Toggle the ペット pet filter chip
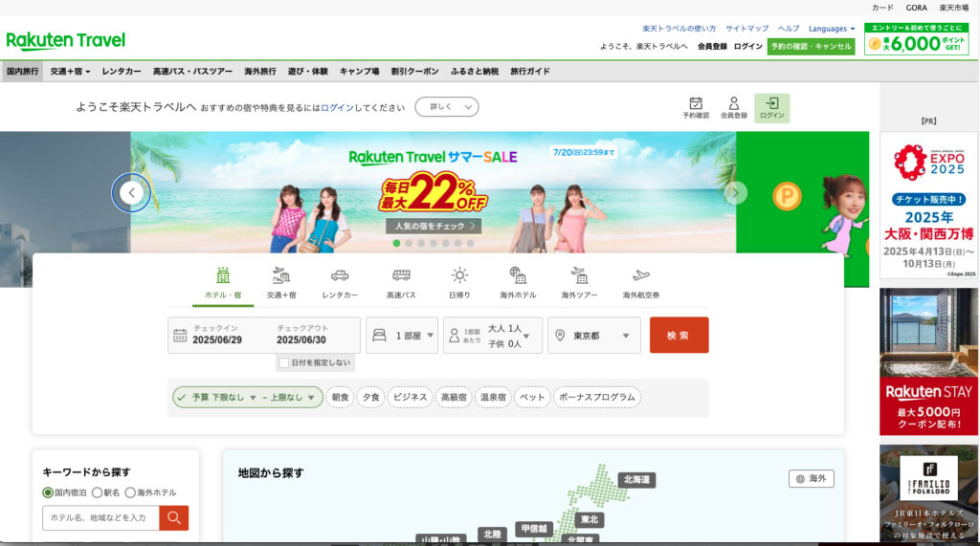Viewport: 980px width, 546px height. coord(532,397)
